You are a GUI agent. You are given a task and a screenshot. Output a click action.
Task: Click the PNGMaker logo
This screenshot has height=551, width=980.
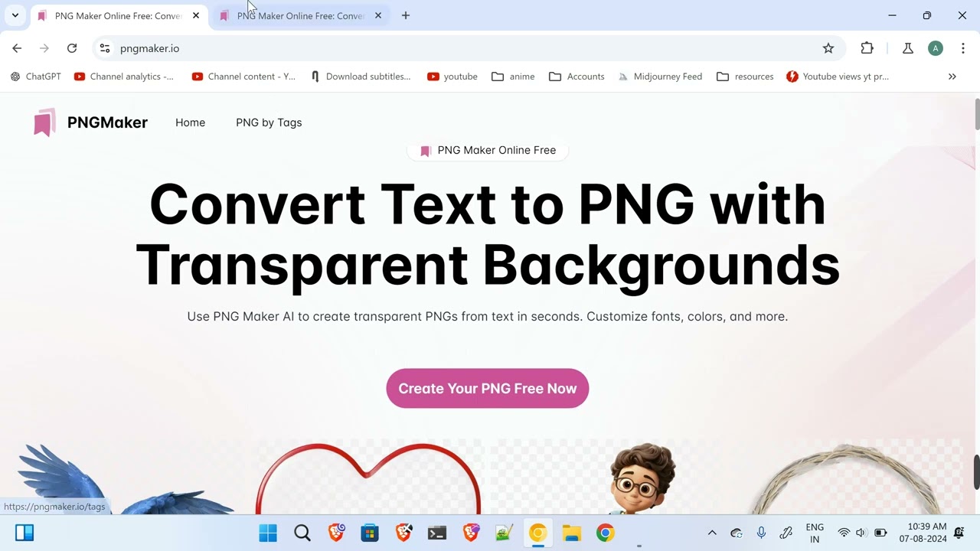pos(90,122)
